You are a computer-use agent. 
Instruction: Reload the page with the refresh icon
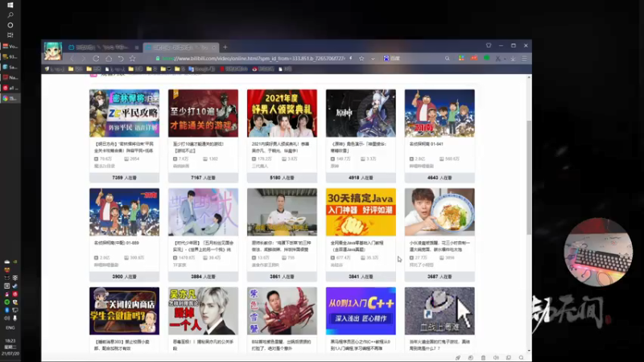[x=96, y=59]
